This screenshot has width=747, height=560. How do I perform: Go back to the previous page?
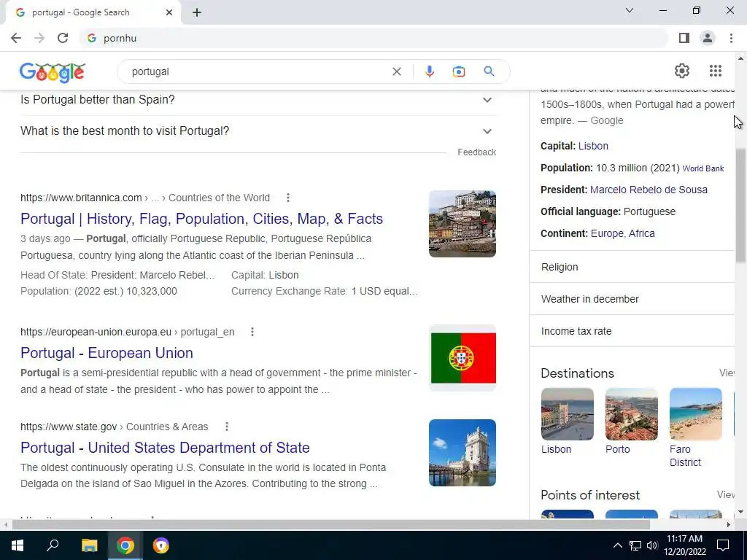tap(16, 38)
